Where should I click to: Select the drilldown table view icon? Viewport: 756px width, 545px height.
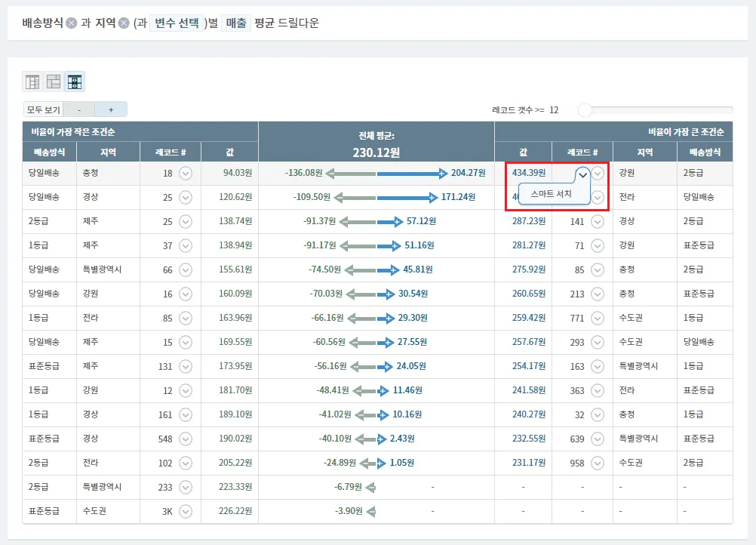(x=75, y=82)
